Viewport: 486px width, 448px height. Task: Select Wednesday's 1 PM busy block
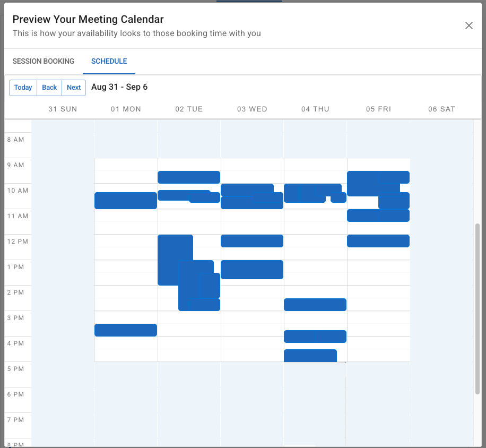pos(252,270)
